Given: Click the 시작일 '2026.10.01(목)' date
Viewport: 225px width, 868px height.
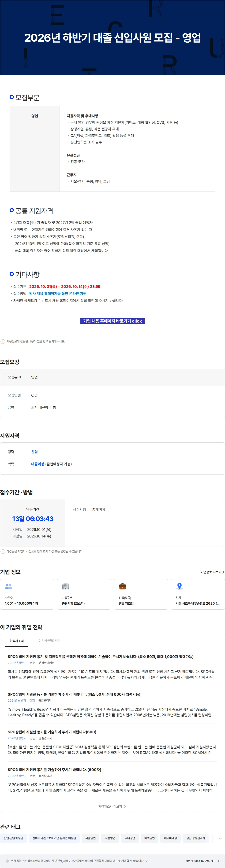Looking at the screenshot, I should pos(39,530).
